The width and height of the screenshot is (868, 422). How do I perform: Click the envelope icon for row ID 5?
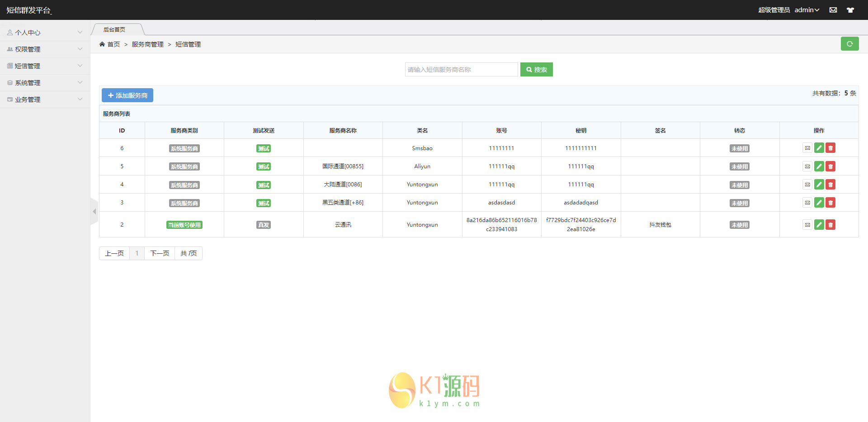click(x=807, y=166)
